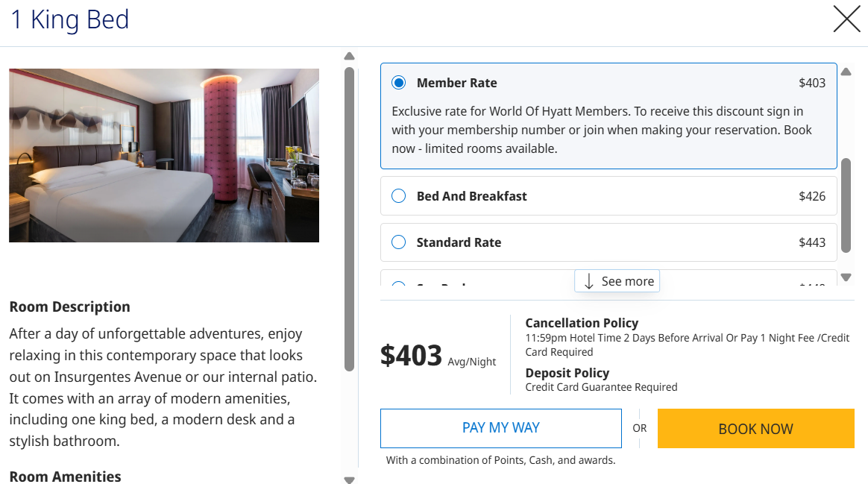Viewport: 868px width, 484px height.
Task: Click the king bed room photo
Action: (x=163, y=155)
